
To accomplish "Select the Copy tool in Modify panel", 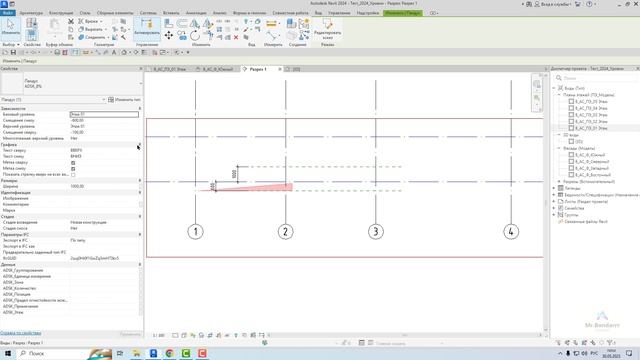I will tap(182, 36).
